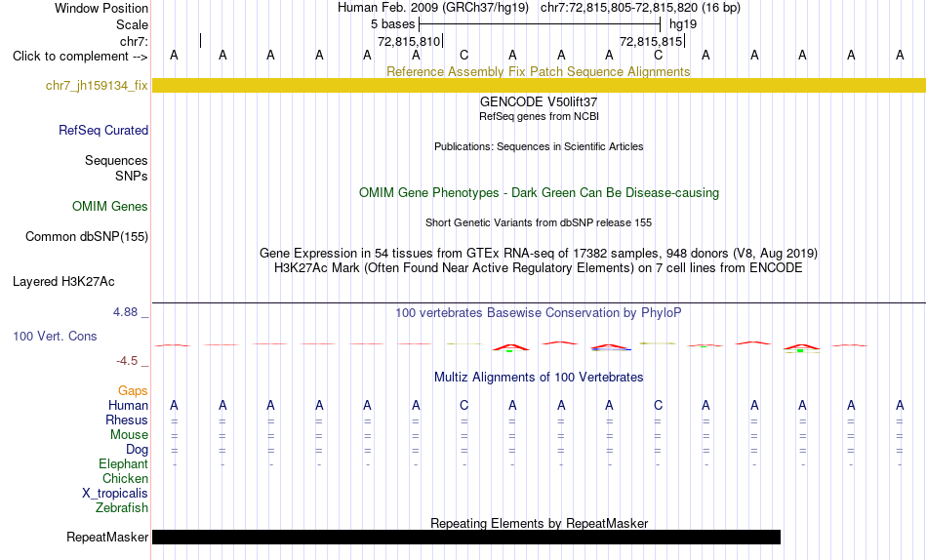This screenshot has width=927, height=560.
Task: Click 'RefSeq genes from NCBI' title
Action: coord(540,116)
